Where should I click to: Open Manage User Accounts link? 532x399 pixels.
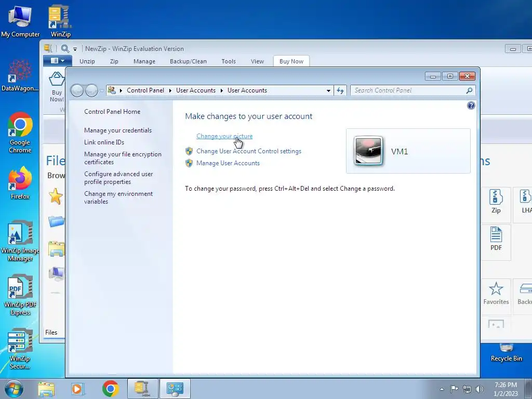pyautogui.click(x=228, y=163)
